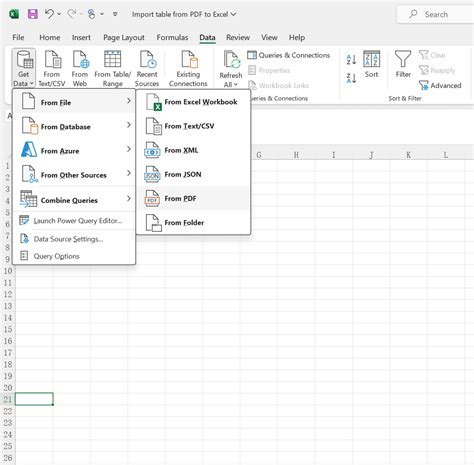Open the Help tab

pos(297,37)
